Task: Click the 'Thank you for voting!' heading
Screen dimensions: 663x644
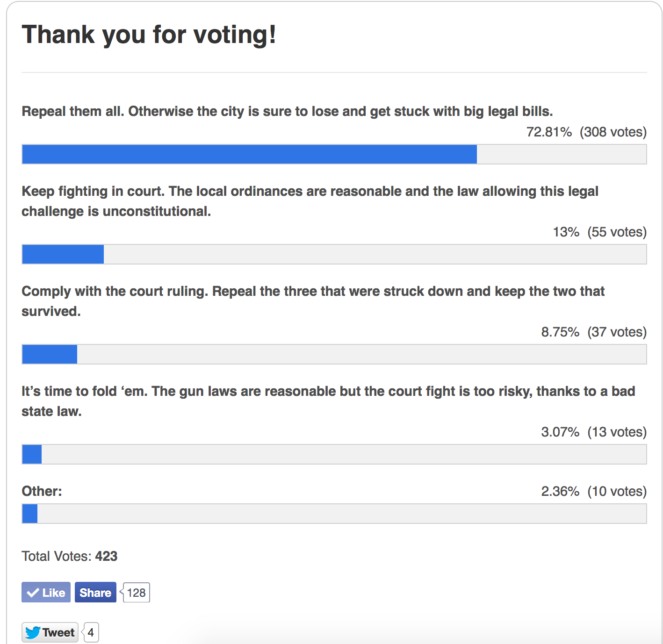Action: tap(149, 35)
